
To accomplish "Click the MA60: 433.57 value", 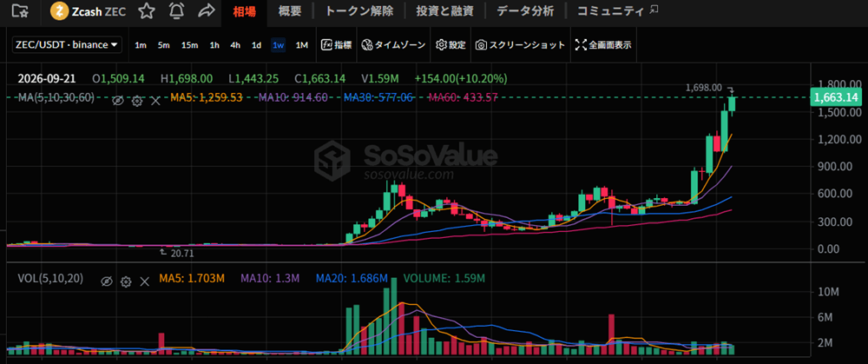I will coord(464,97).
